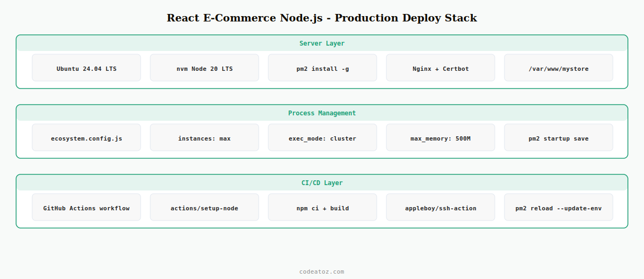
Task: Click the codeatoz.com footer text
Action: (322, 271)
